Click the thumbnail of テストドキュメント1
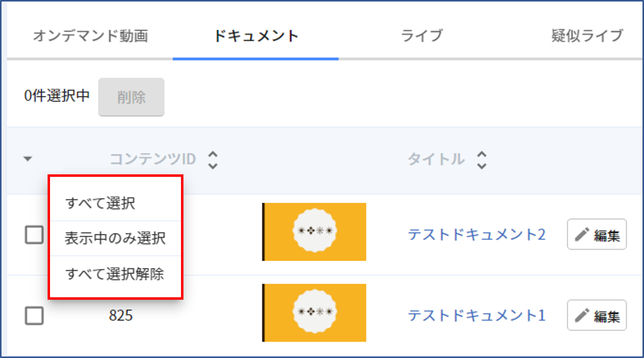The image size is (644, 358). pyautogui.click(x=314, y=313)
